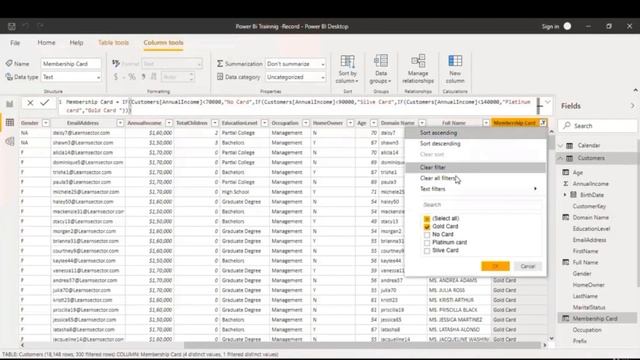Collapse the ribbon with the caret
Image resolution: width=640 pixels, height=360 pixels.
636,90
